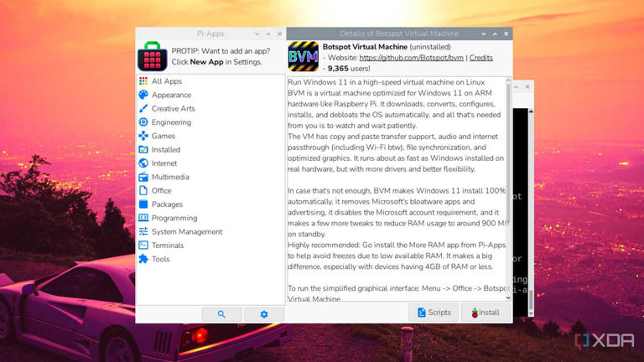644x362 pixels.
Task: Click the Games controller icon
Action: pos(143,136)
